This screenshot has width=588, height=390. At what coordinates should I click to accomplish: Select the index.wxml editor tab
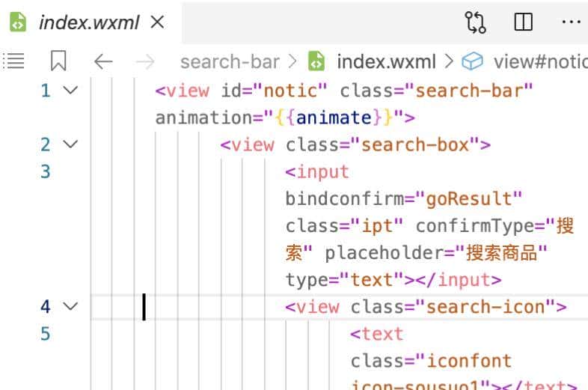point(90,22)
